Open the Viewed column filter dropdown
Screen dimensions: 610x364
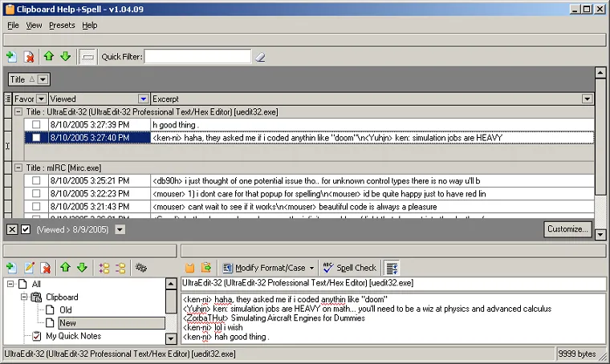pos(143,99)
